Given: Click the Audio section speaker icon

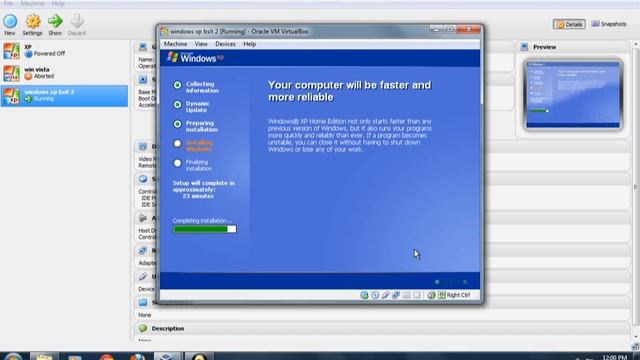Looking at the screenshot, I should click(x=143, y=218).
